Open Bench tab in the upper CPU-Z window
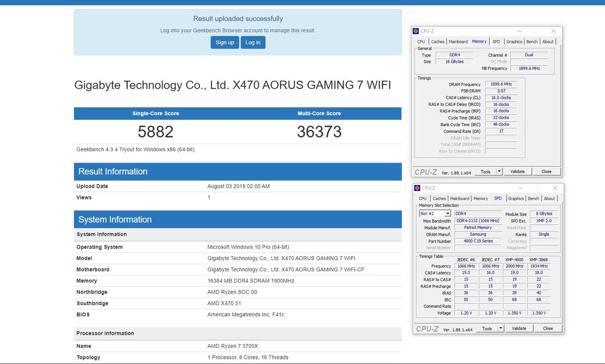The image size is (605, 364). (532, 42)
